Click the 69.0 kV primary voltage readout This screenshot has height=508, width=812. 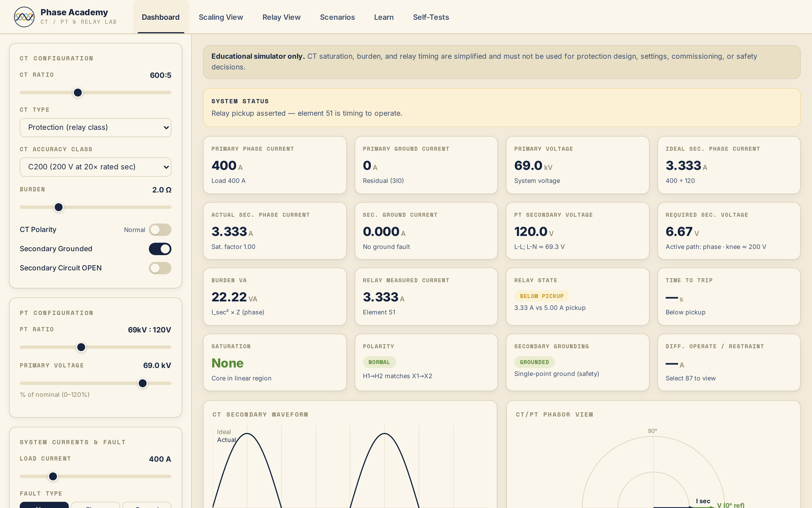tap(157, 365)
